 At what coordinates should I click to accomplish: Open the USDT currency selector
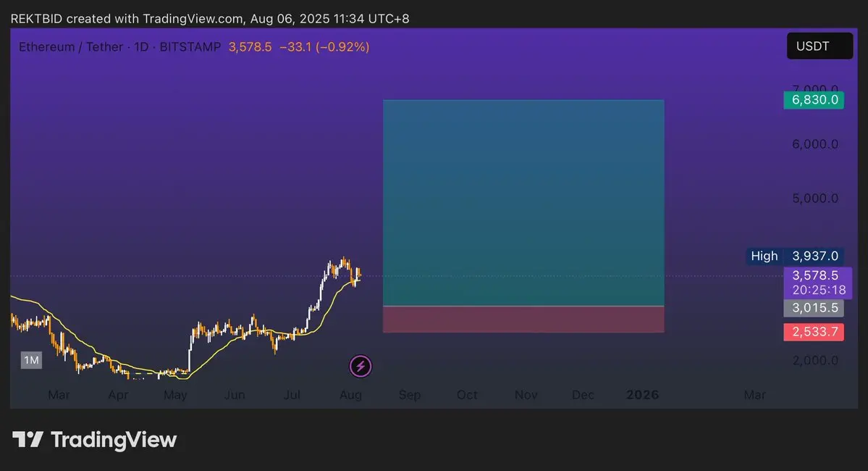(x=819, y=46)
